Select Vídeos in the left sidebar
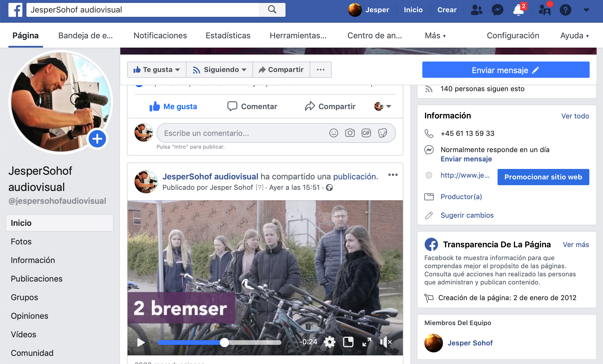Screen dimensions: 603x364 point(24,334)
